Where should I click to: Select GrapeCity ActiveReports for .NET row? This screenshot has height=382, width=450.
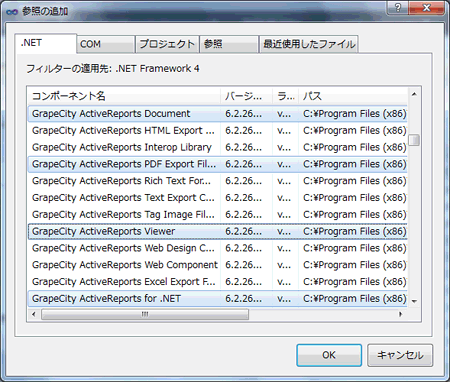tap(218, 299)
